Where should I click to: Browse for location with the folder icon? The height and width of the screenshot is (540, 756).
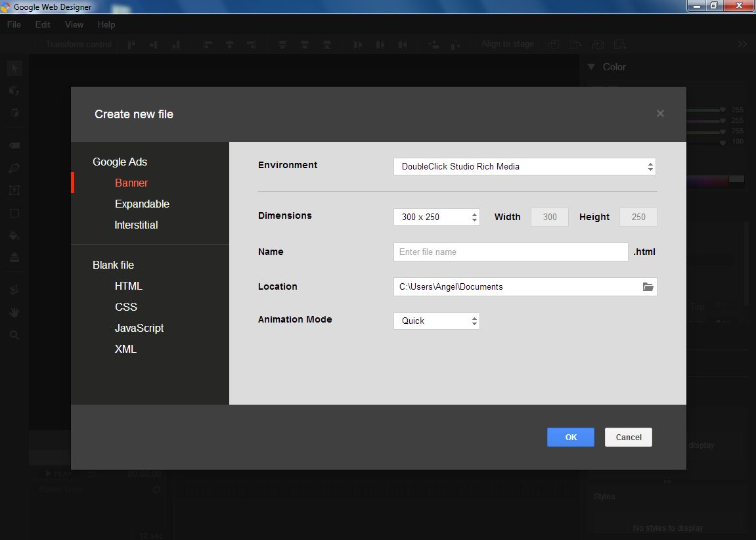tap(648, 286)
